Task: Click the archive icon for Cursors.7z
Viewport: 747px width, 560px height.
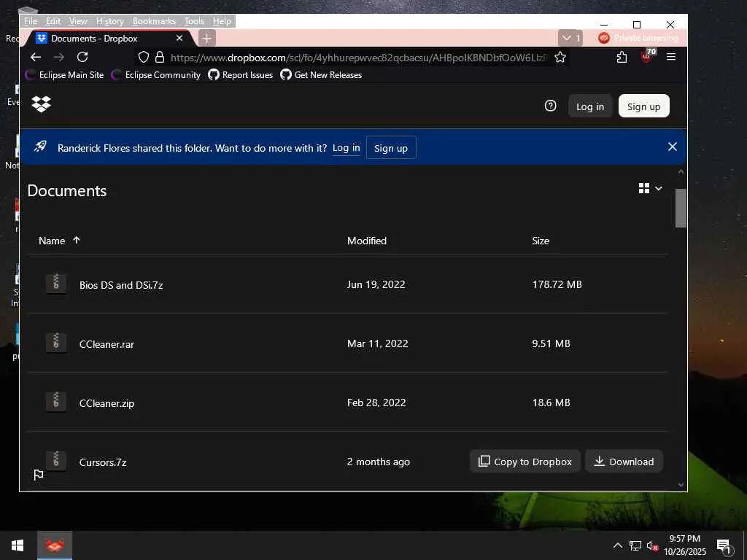Action: point(55,461)
